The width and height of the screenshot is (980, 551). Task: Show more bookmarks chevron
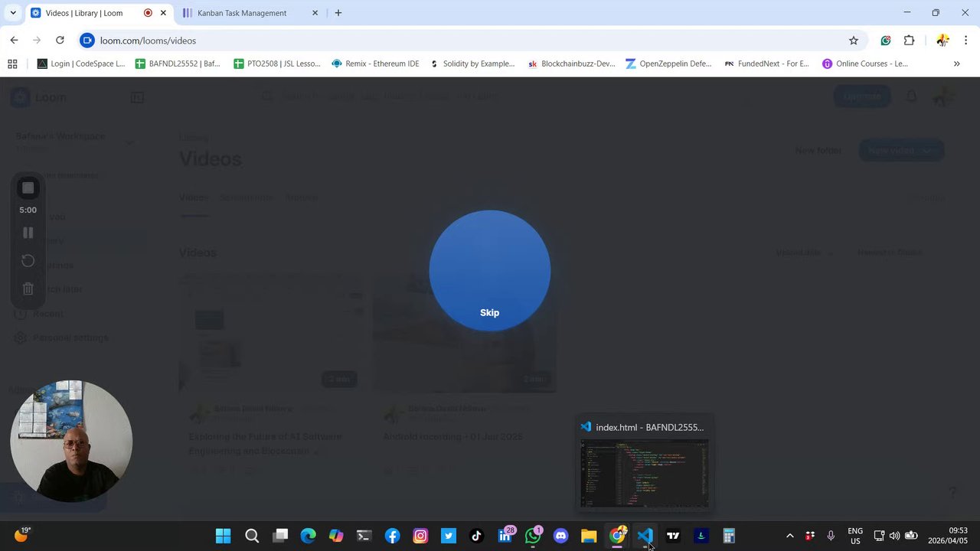(956, 64)
